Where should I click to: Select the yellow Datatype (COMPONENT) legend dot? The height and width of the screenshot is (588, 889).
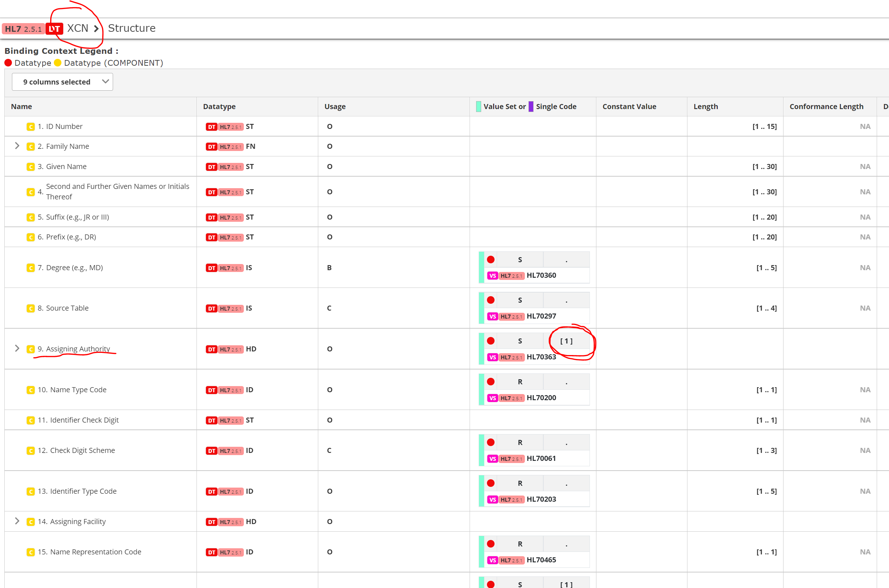pyautogui.click(x=57, y=62)
